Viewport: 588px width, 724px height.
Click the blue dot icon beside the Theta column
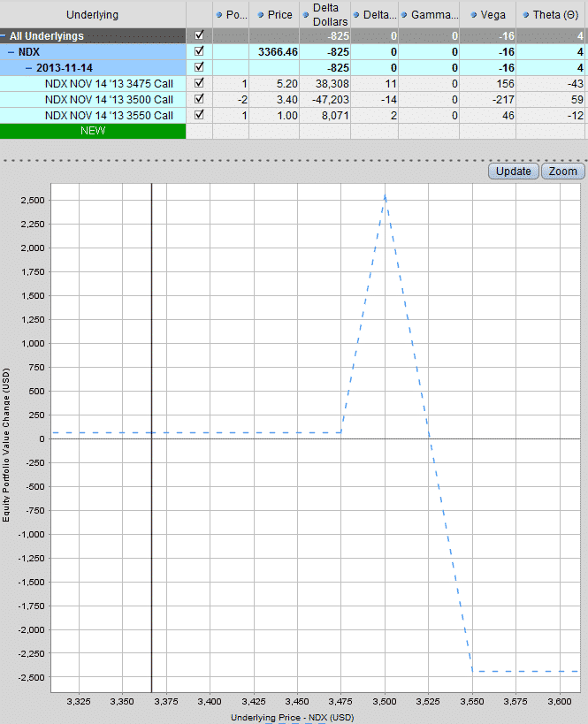(525, 15)
